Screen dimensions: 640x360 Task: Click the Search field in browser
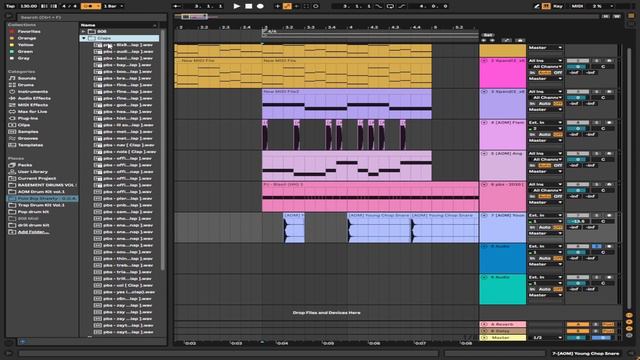(92, 18)
